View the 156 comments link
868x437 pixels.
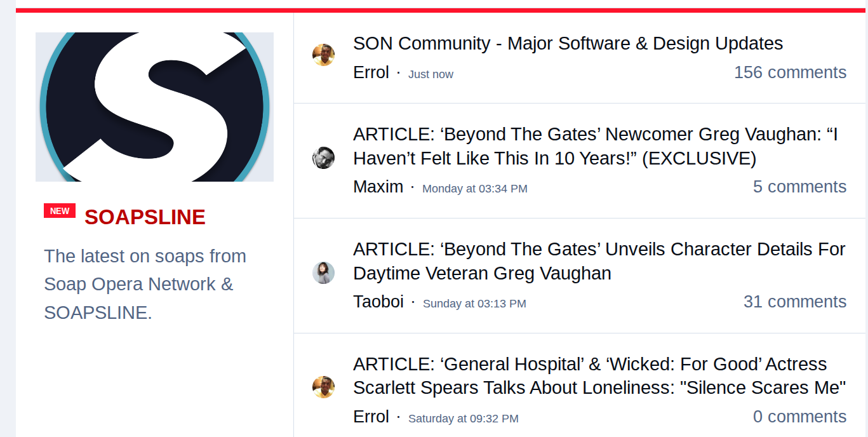coord(790,72)
